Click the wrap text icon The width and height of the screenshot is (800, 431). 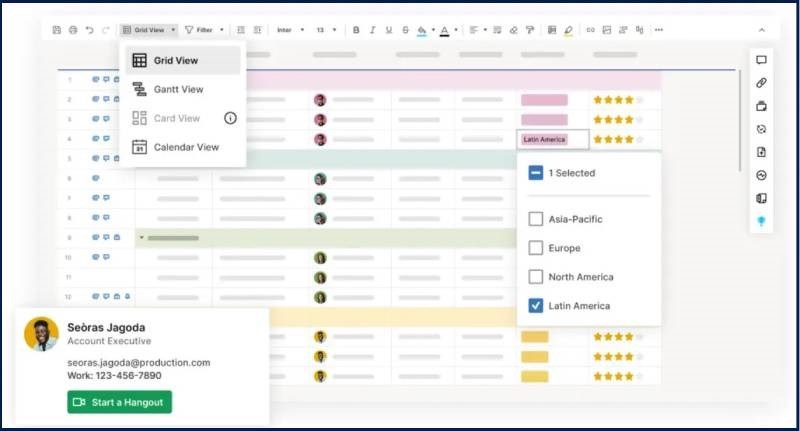click(x=497, y=30)
